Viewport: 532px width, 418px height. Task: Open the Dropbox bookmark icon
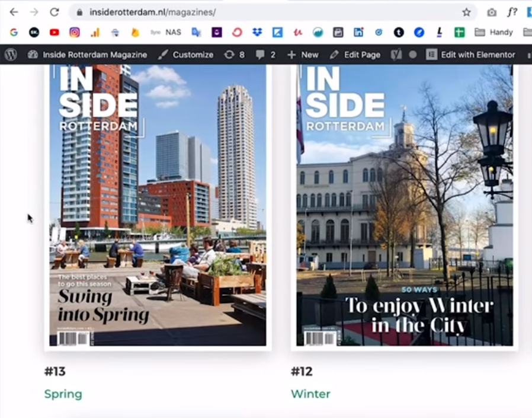click(x=257, y=32)
